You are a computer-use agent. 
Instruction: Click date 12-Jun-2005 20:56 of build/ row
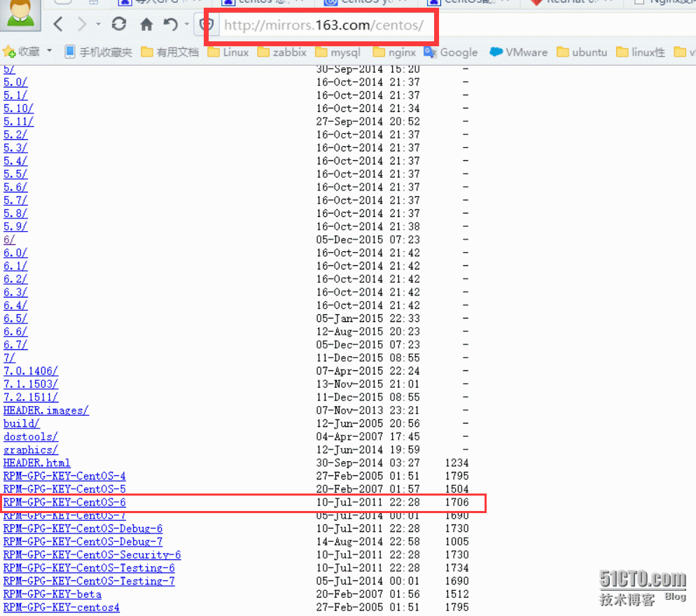pyautogui.click(x=368, y=423)
